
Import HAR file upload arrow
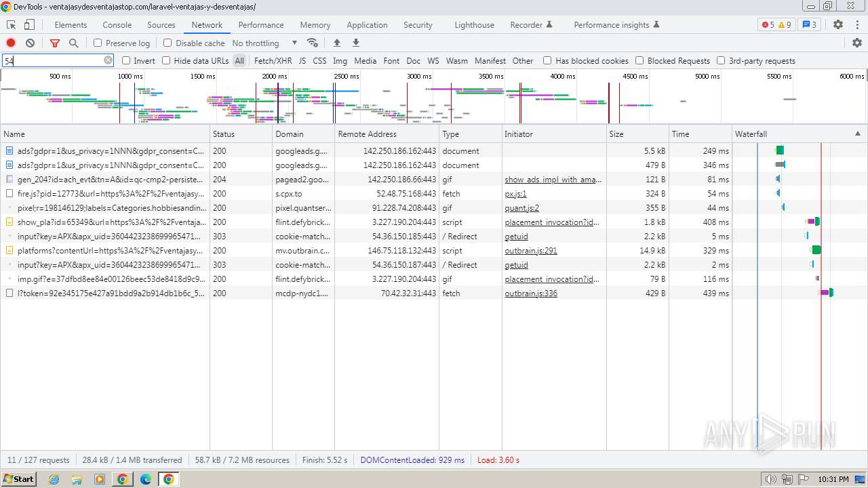[337, 43]
